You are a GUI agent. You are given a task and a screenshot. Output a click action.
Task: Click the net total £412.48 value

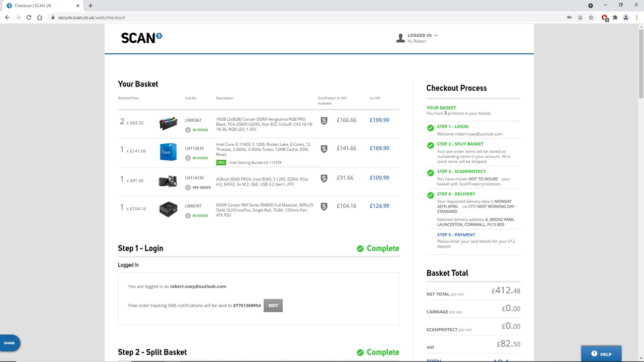(x=506, y=291)
